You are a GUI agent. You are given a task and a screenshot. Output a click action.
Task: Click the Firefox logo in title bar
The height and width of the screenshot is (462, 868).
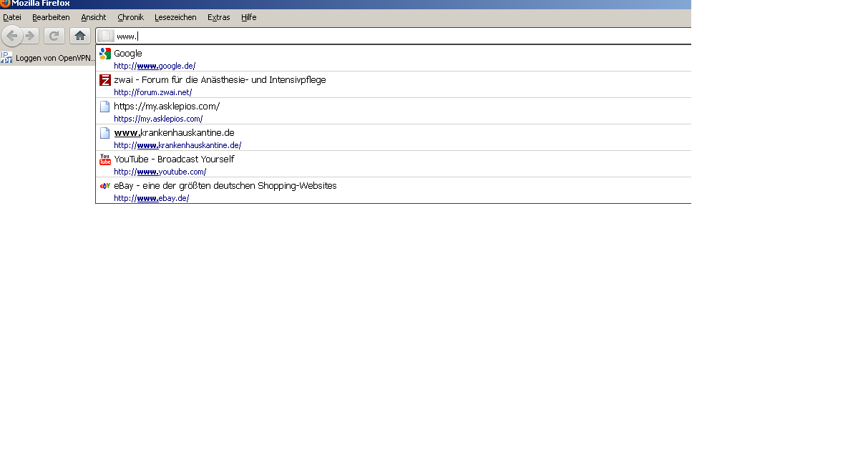pos(5,4)
